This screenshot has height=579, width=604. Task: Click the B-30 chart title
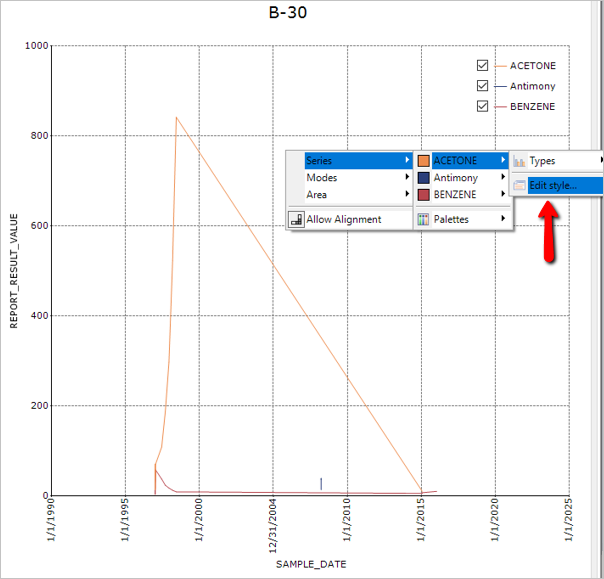click(x=288, y=13)
